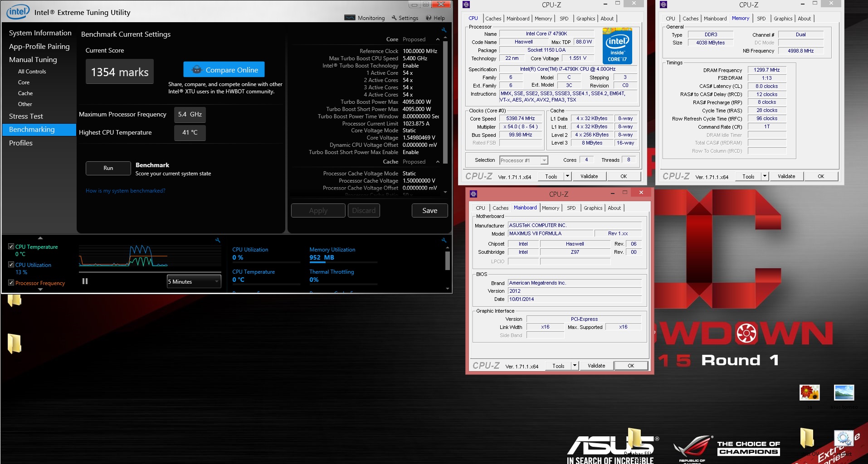Switch to Mainboard tab in CPU-Z Memory window
This screenshot has height=464, width=868.
pyautogui.click(x=715, y=19)
